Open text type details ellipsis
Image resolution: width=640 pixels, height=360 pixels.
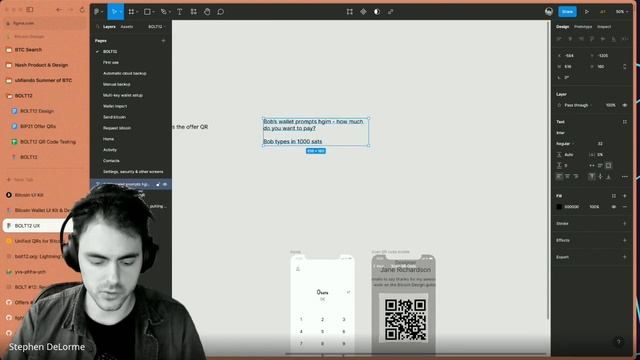point(624,177)
